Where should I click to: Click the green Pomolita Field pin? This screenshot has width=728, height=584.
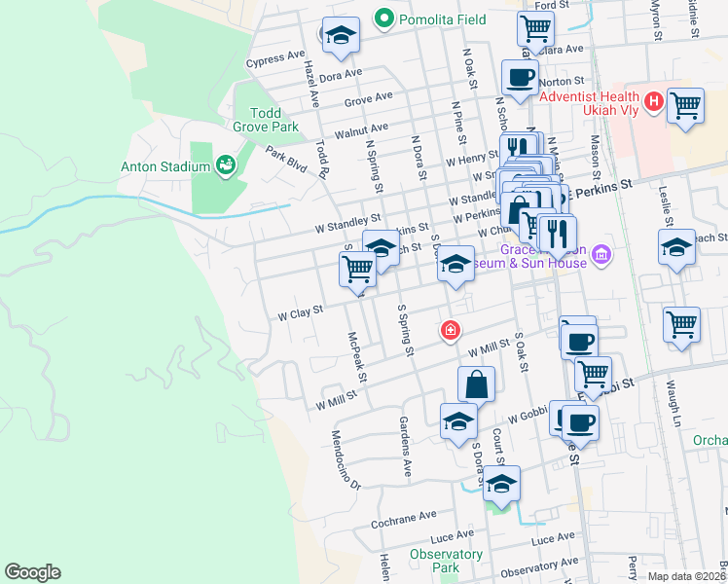[384, 20]
